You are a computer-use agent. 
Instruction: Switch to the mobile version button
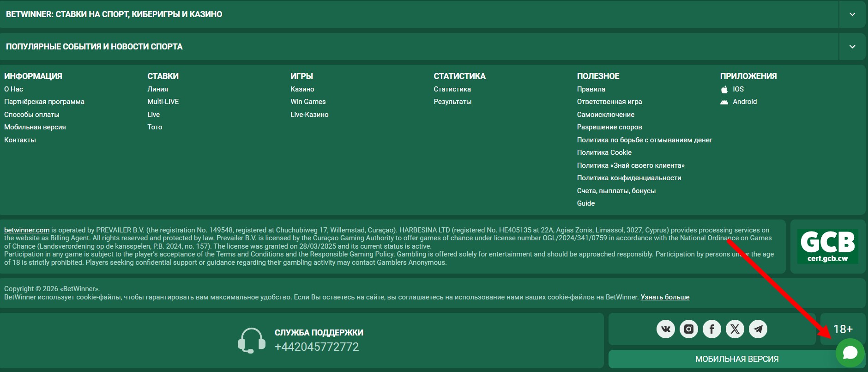[736, 359]
